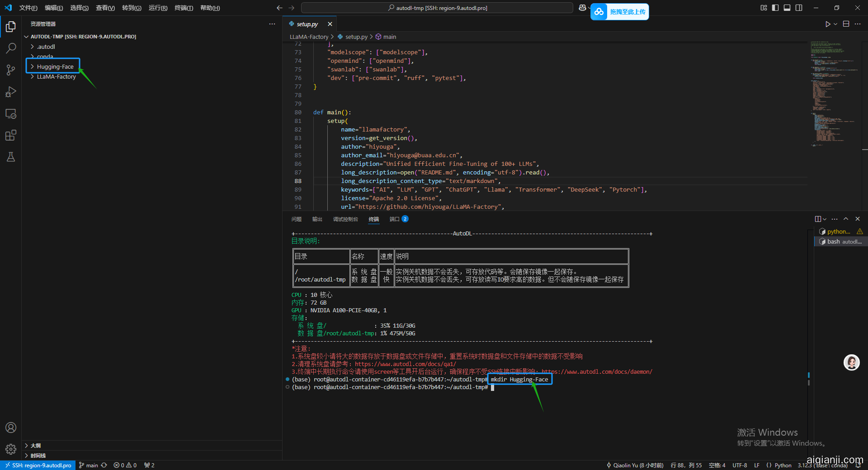Open the Run and Debug view
This screenshot has width=868, height=470.
pos(11,92)
